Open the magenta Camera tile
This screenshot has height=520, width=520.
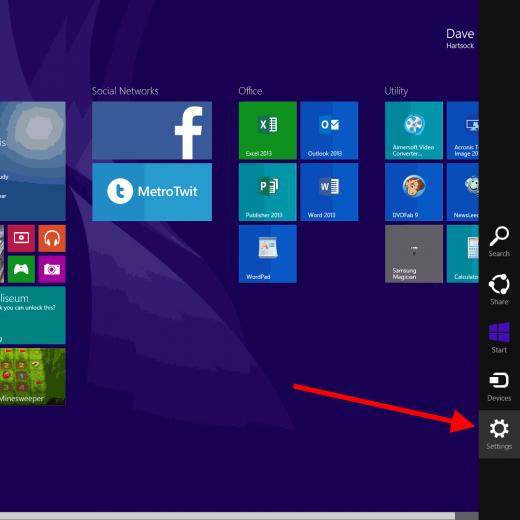tap(52, 269)
